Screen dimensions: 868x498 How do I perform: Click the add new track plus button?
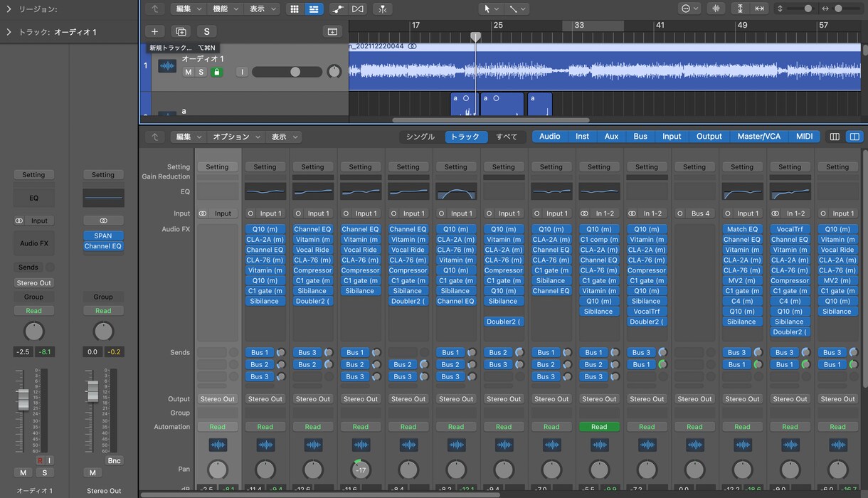point(154,31)
